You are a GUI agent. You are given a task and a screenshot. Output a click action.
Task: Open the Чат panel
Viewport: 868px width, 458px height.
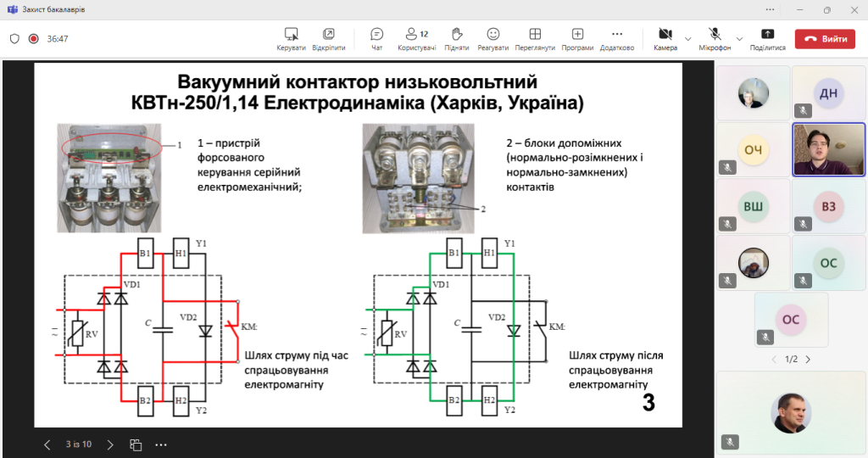coord(377,39)
